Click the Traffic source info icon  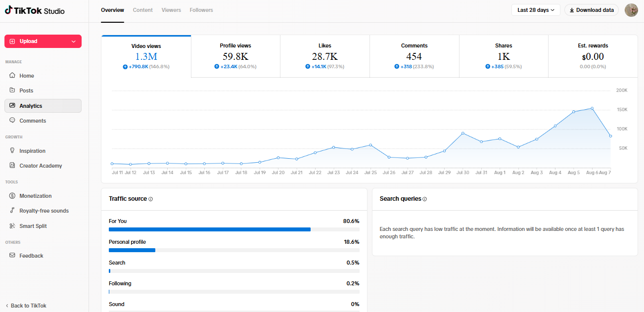click(x=151, y=199)
